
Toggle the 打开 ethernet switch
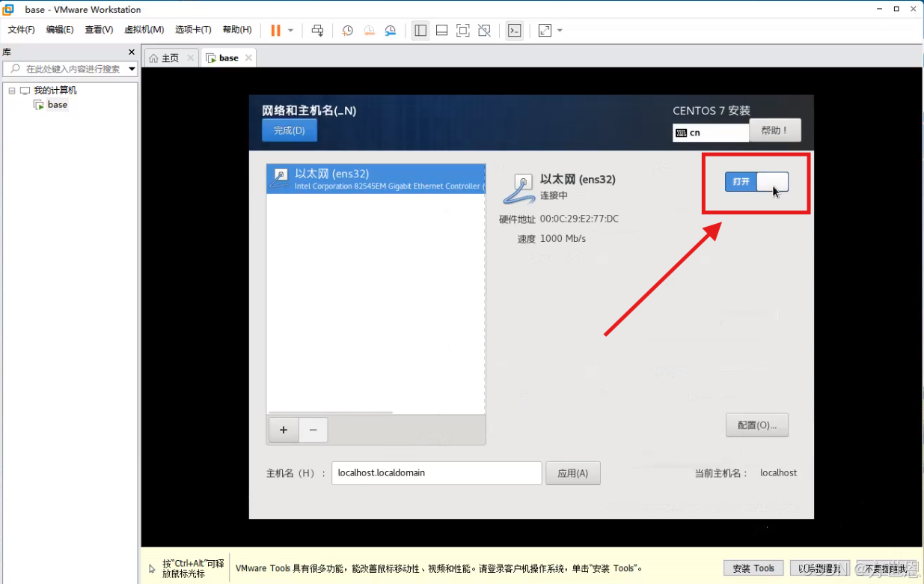coord(756,181)
